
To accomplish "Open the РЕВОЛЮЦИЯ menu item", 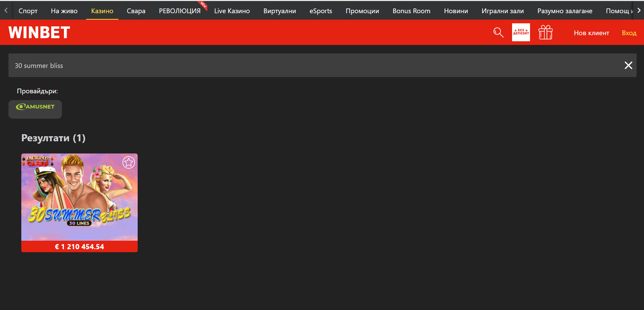I will point(180,11).
